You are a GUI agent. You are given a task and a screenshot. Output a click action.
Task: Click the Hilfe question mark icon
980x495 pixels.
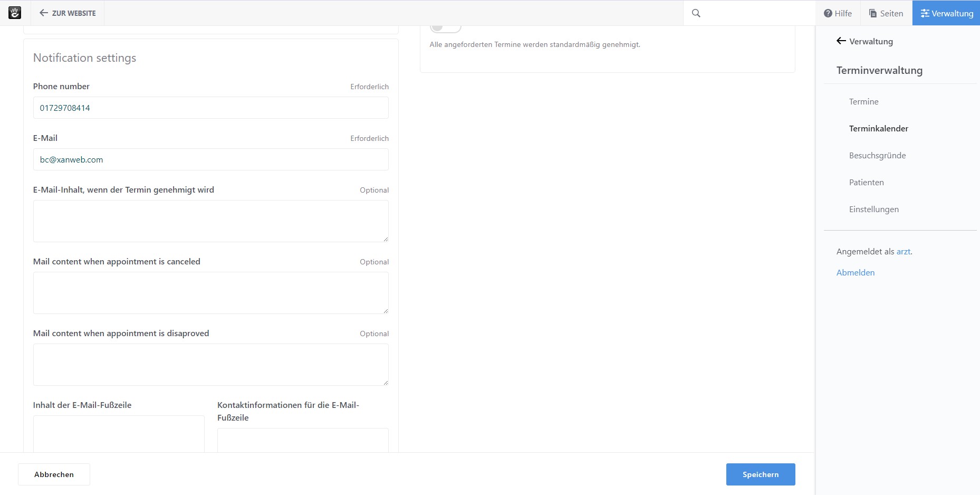(x=828, y=13)
